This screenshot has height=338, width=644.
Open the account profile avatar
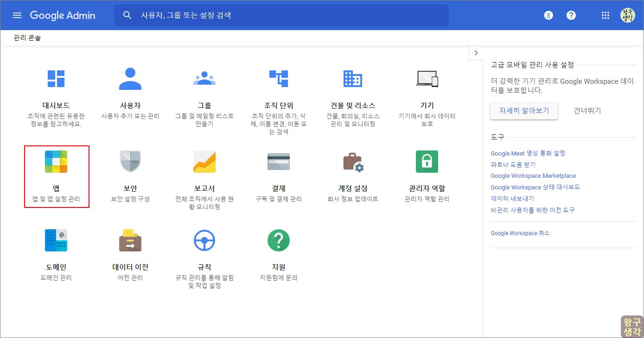(x=628, y=15)
